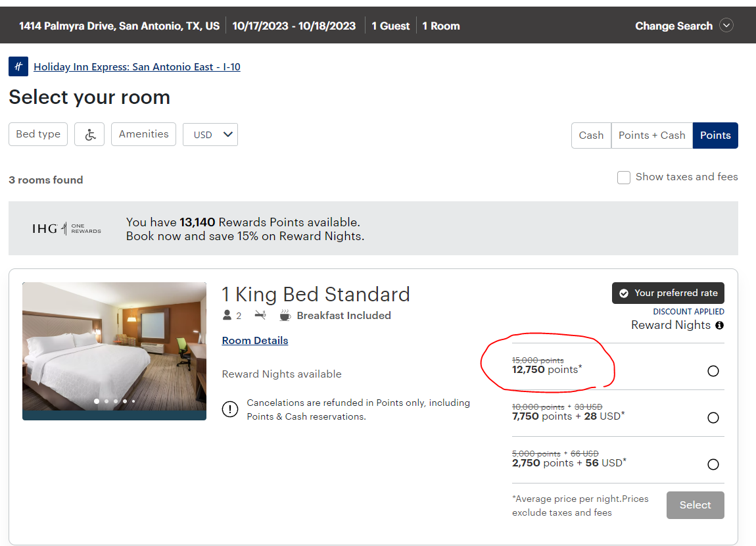Click the IHG One Rewards logo
This screenshot has width=756, height=546.
pos(66,228)
